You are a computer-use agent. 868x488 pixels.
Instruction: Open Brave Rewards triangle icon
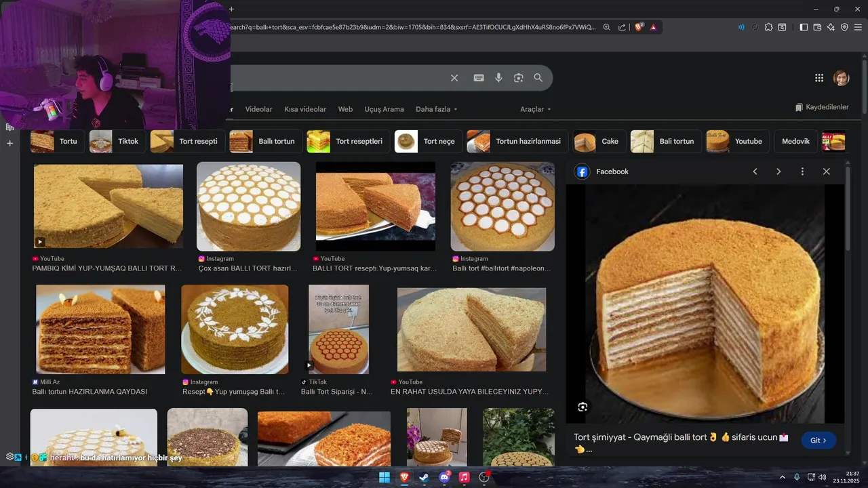click(x=654, y=27)
